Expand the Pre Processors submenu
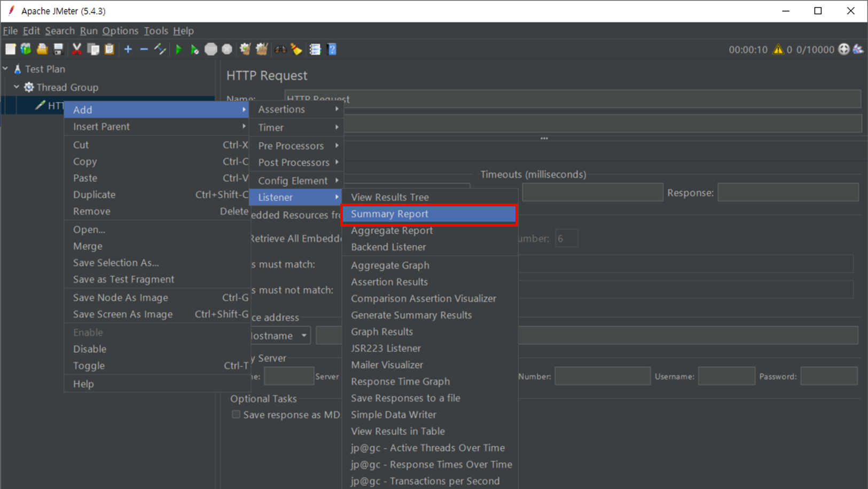 (x=297, y=145)
